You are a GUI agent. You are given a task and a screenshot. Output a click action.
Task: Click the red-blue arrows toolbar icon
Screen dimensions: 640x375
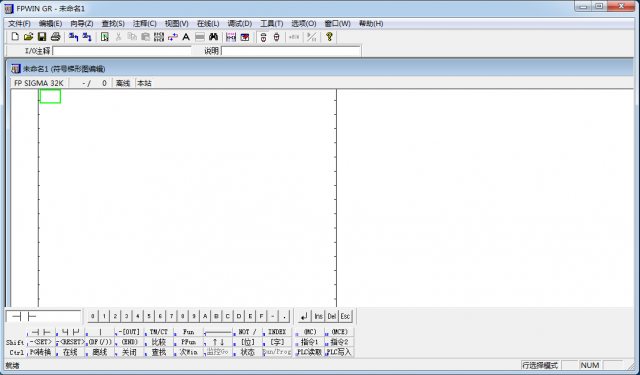point(173,37)
